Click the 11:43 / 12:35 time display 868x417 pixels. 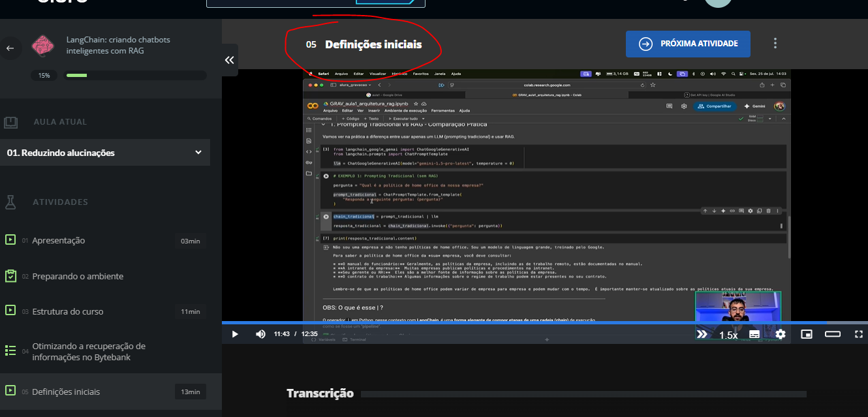click(x=295, y=334)
